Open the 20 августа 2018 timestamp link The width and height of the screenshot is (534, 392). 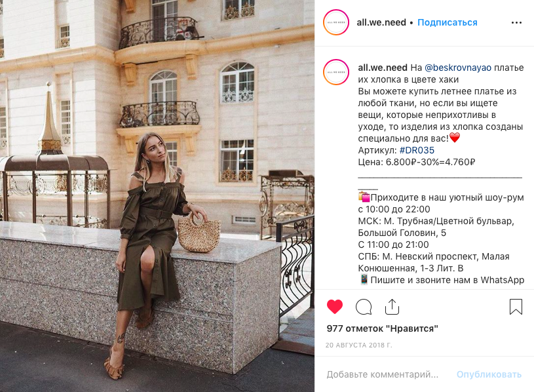(358, 345)
